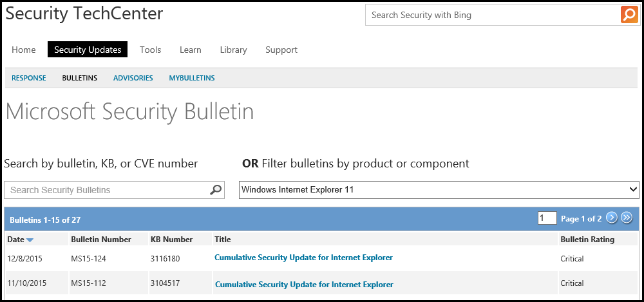
Task: Open the Library menu item
Action: (x=233, y=50)
